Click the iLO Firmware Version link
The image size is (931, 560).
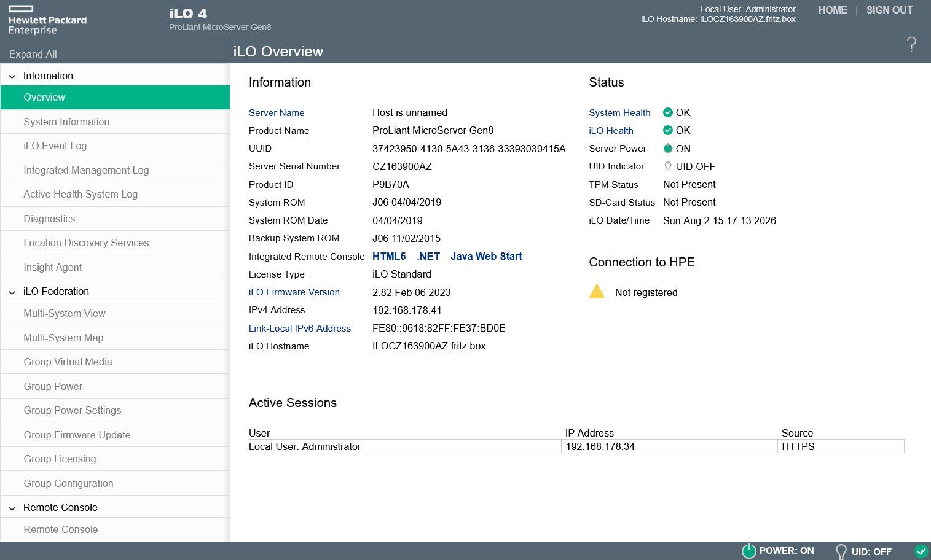(x=294, y=292)
